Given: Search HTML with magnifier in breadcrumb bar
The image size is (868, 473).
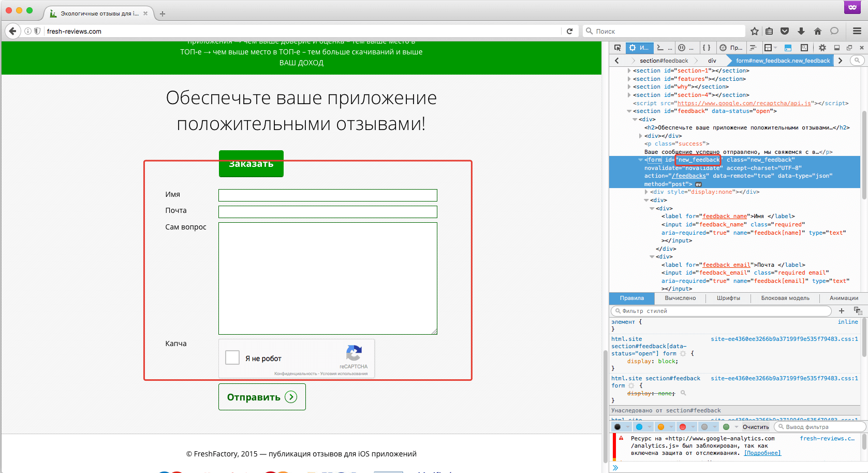Looking at the screenshot, I should coord(857,61).
